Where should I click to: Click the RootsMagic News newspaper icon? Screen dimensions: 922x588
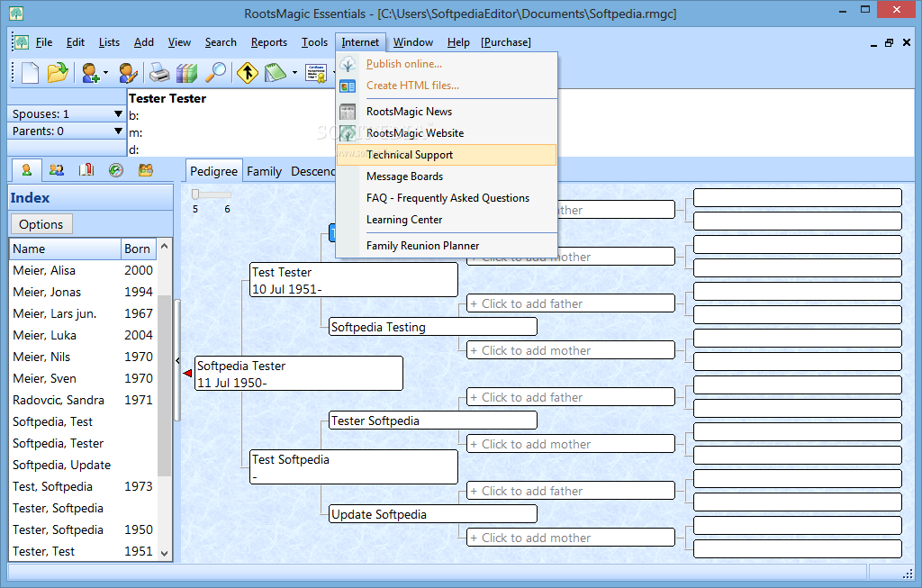pyautogui.click(x=348, y=112)
